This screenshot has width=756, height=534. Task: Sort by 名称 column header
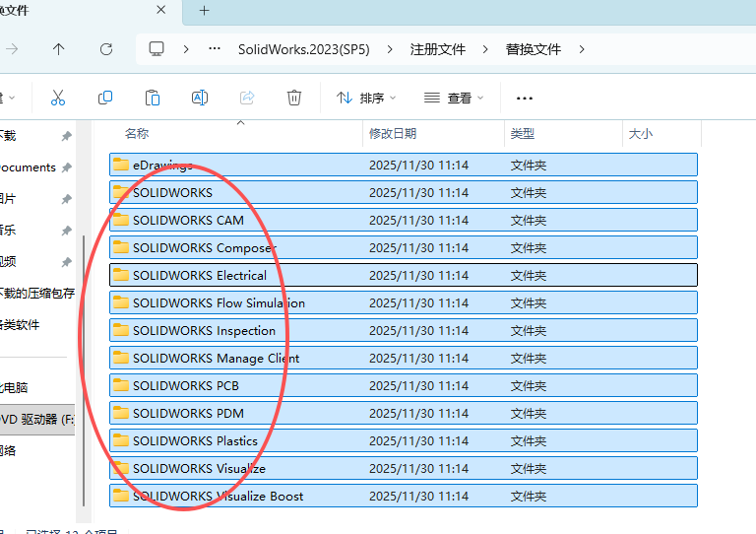point(137,134)
